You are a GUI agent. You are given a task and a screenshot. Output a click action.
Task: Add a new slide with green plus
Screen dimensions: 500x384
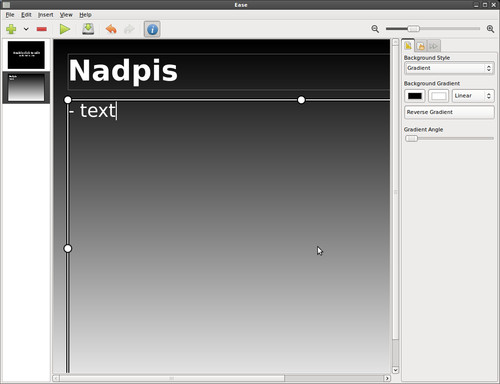click(11, 29)
